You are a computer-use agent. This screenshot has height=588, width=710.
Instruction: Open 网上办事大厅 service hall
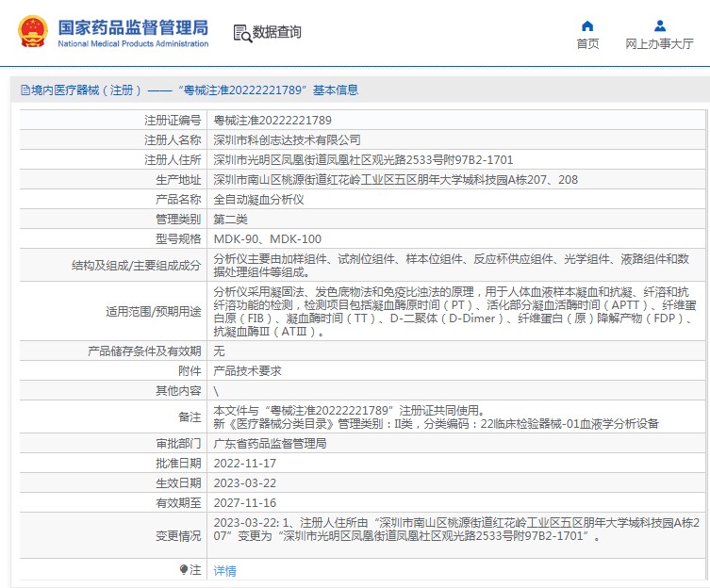[x=659, y=44]
